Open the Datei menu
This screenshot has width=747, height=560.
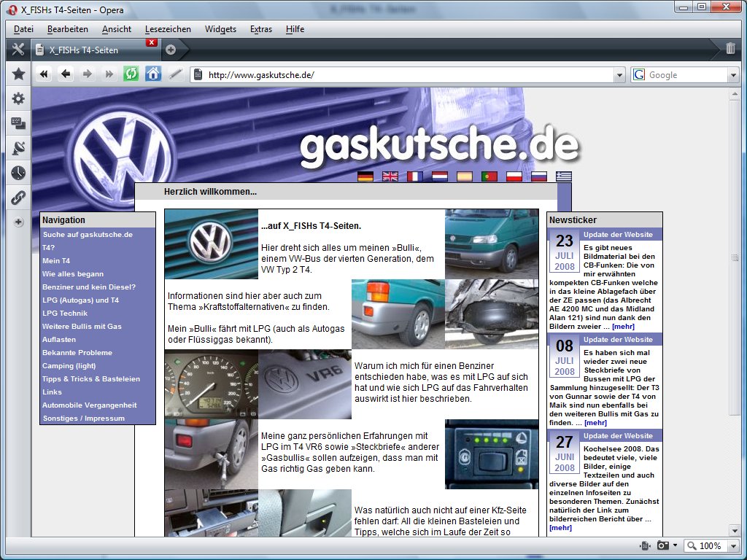coord(23,29)
